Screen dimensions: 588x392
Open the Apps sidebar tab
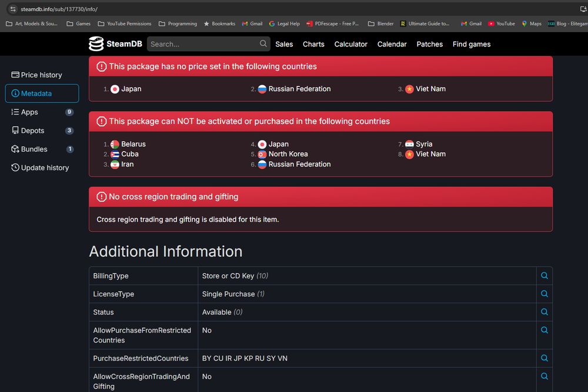click(42, 112)
